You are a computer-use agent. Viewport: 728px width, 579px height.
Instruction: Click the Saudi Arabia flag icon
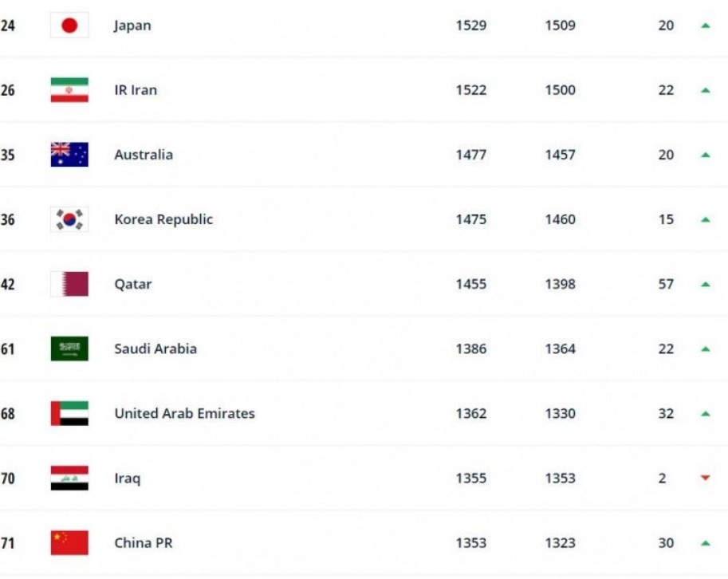click(69, 349)
